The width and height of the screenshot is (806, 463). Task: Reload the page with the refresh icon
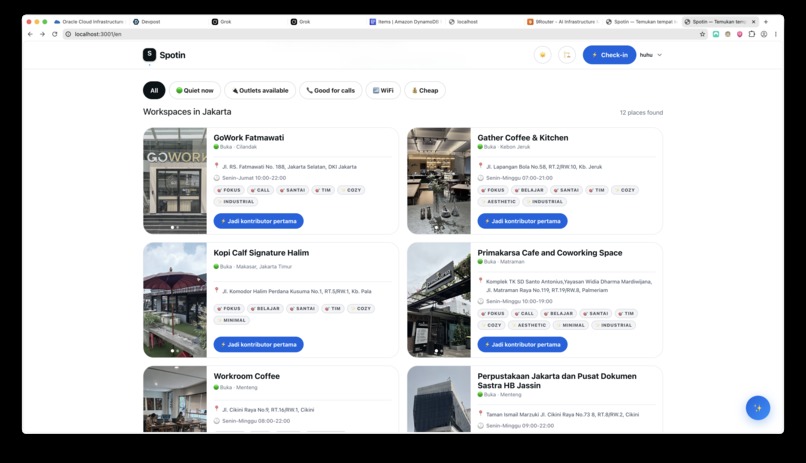pyautogui.click(x=54, y=34)
